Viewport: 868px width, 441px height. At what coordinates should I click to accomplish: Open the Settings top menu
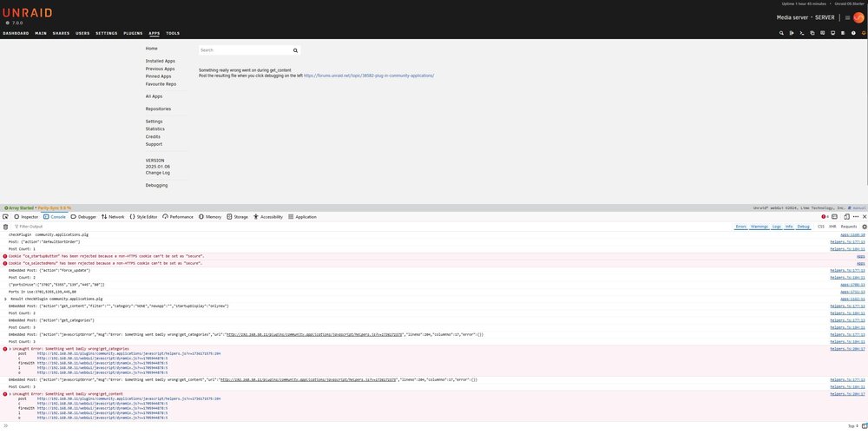[106, 33]
